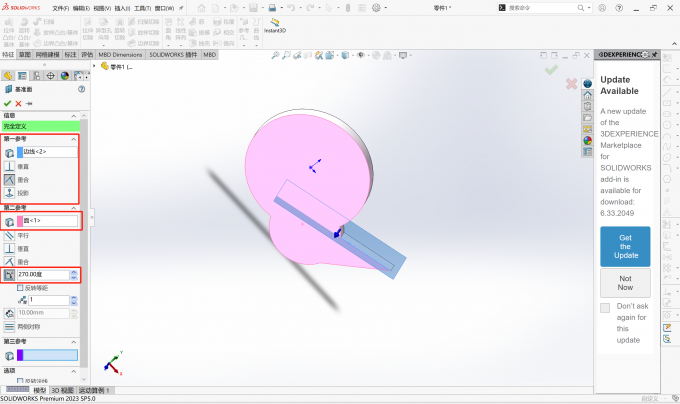The image size is (680, 404).
Task: Switch to the 3D 视图 bottom tab
Action: click(x=63, y=391)
